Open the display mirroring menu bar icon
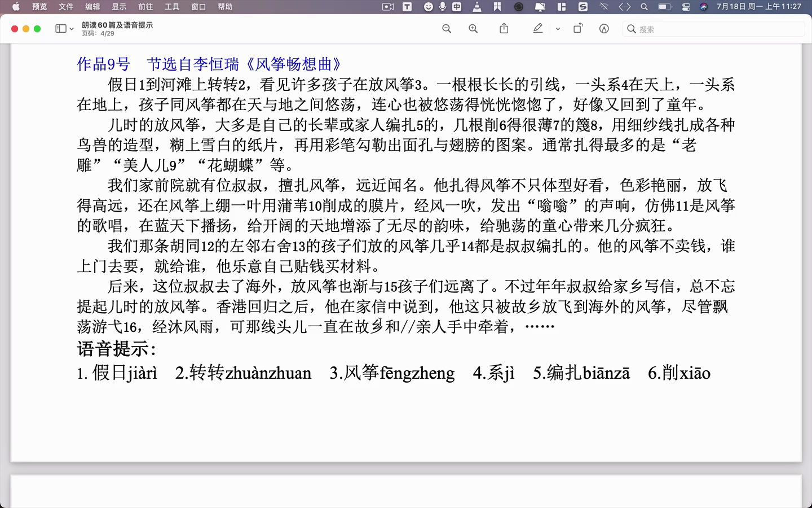 coord(540,7)
